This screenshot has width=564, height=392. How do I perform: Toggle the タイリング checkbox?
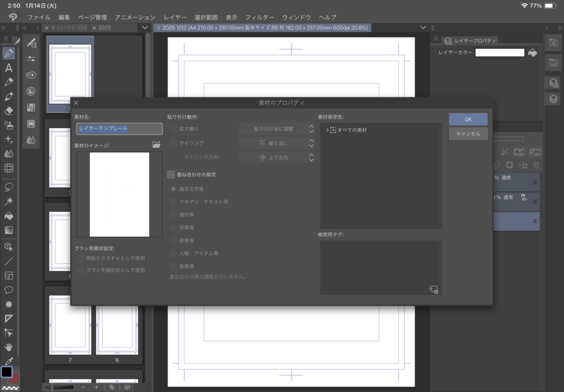pyautogui.click(x=173, y=143)
